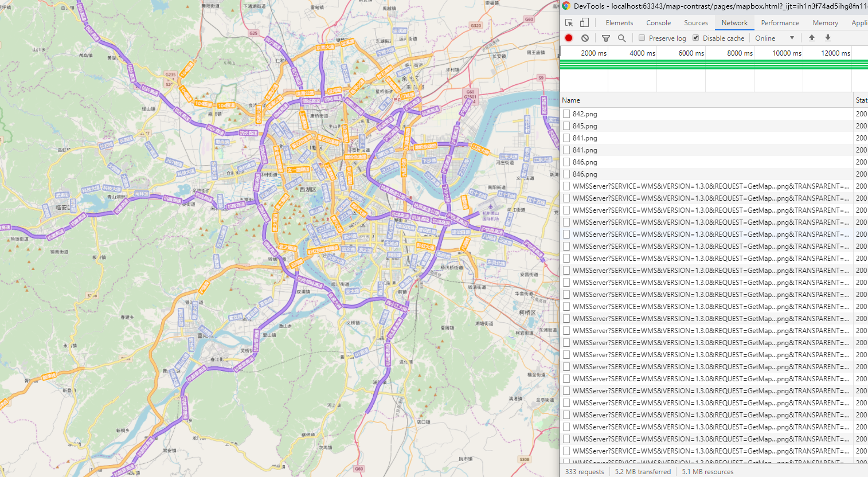868x477 pixels.
Task: Click the export HAR download arrow
Action: pos(828,38)
